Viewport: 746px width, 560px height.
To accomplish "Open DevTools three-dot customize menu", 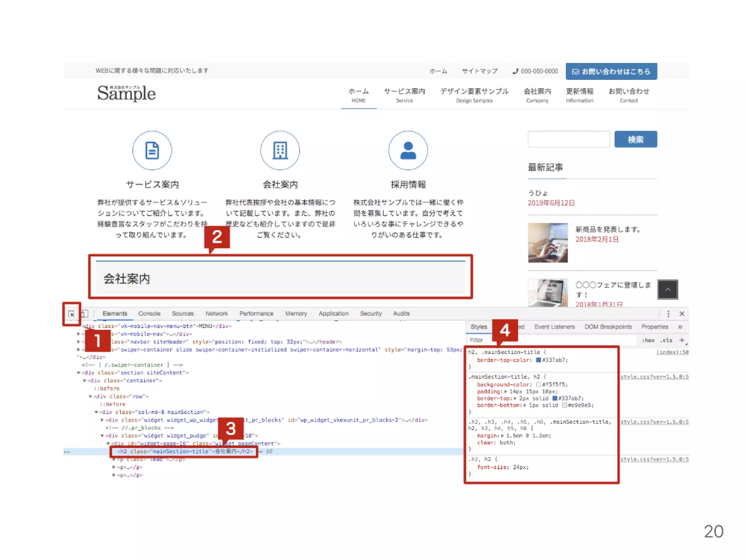I will (668, 313).
